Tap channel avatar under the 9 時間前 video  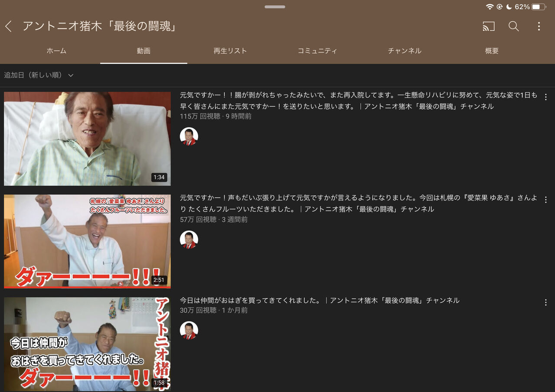coord(189,136)
